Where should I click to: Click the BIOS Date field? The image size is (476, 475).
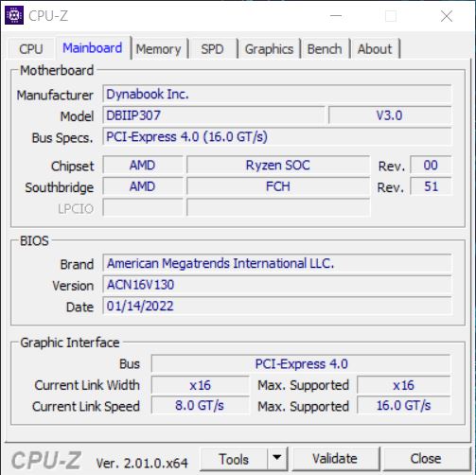pos(277,306)
